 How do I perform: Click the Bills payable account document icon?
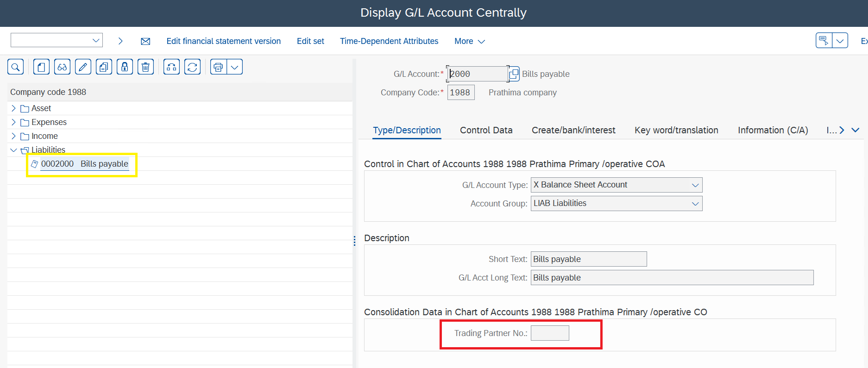pos(34,164)
